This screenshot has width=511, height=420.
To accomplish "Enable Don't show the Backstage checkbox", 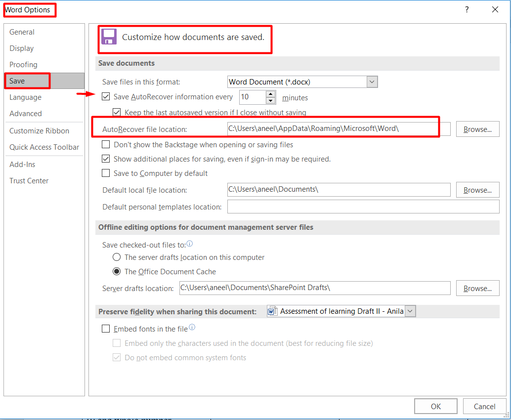I will [x=106, y=144].
